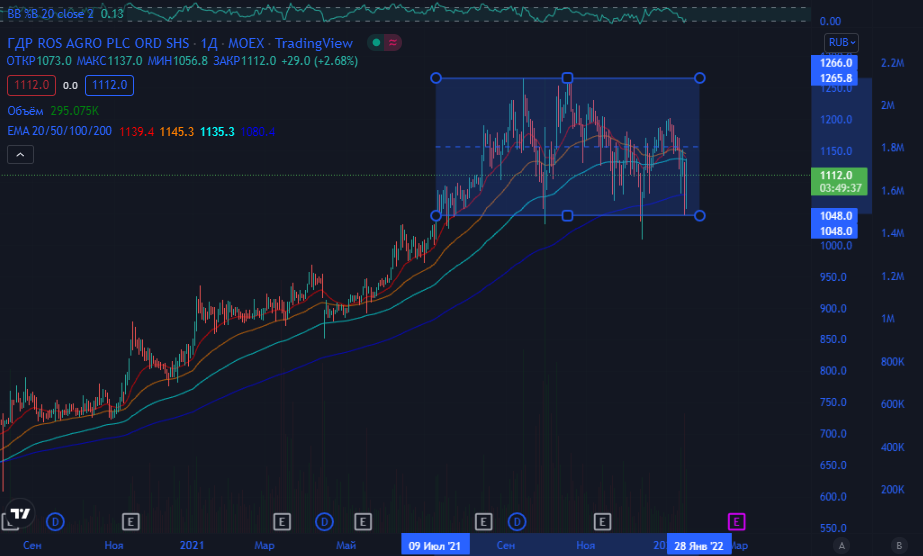Click the earnings E marker near Ноя 2021
The height and width of the screenshot is (556, 923).
602,521
